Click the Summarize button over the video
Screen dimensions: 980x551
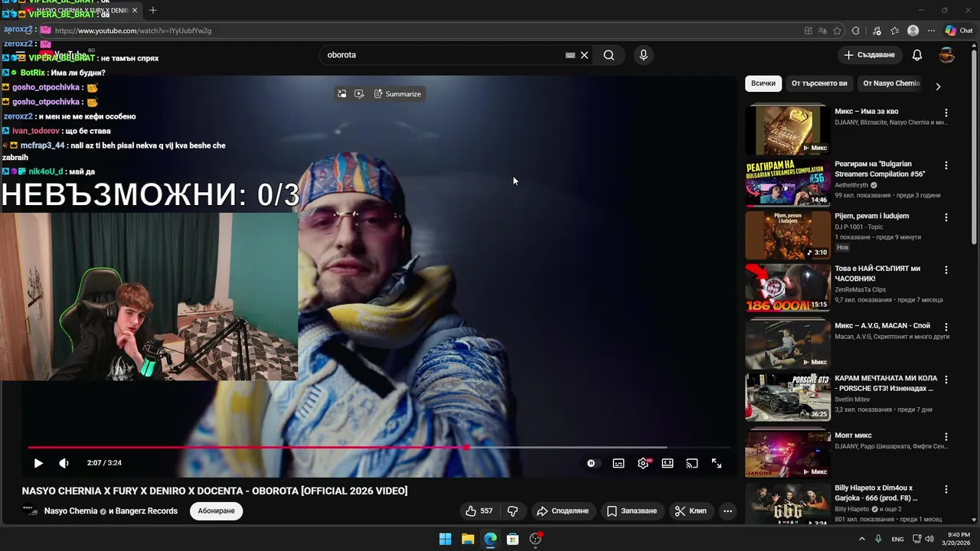[x=397, y=94]
